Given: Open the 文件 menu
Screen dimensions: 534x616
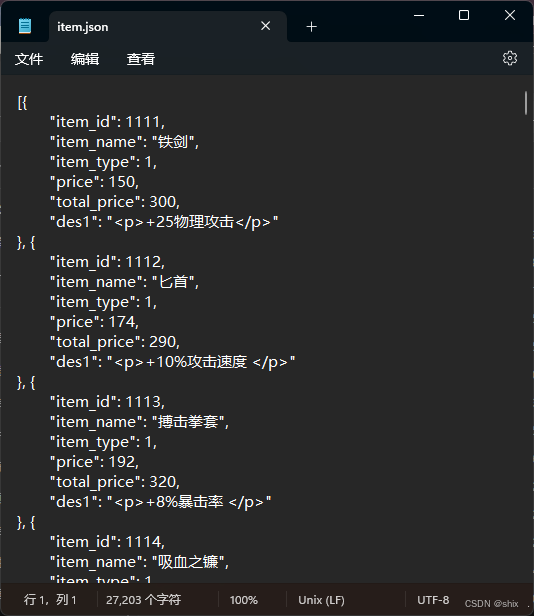Looking at the screenshot, I should tap(29, 59).
